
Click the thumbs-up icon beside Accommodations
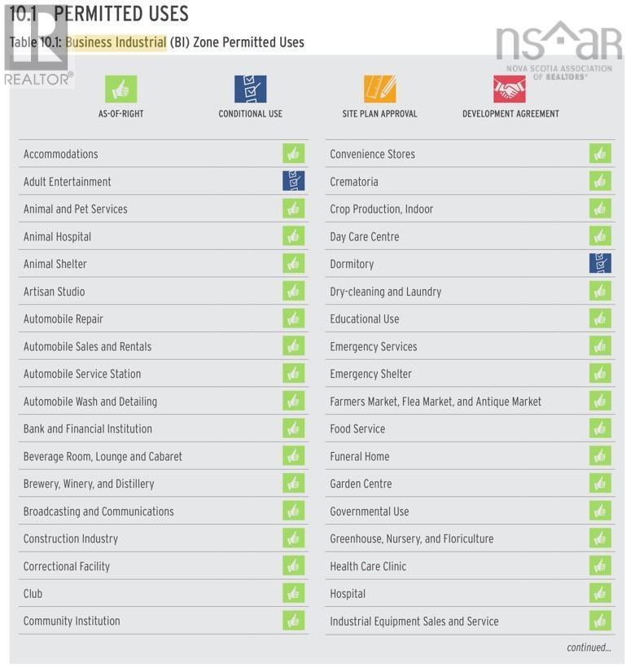click(294, 153)
